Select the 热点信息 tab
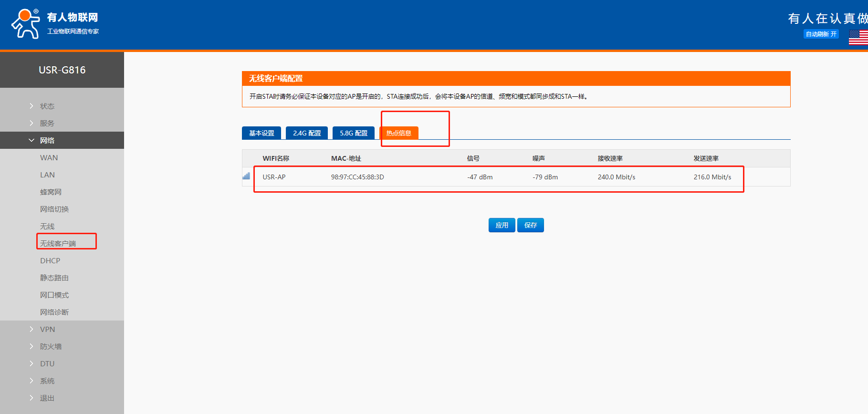Viewport: 868px width, 414px height. click(x=399, y=133)
